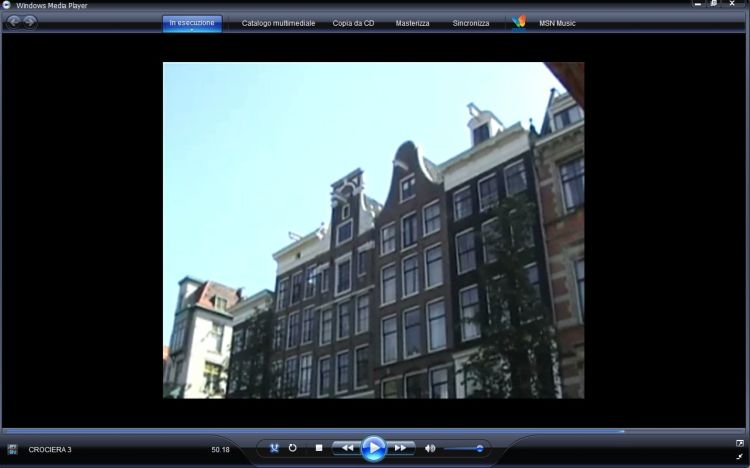Open the Copia da CD tab
This screenshot has height=468, width=750.
point(353,23)
